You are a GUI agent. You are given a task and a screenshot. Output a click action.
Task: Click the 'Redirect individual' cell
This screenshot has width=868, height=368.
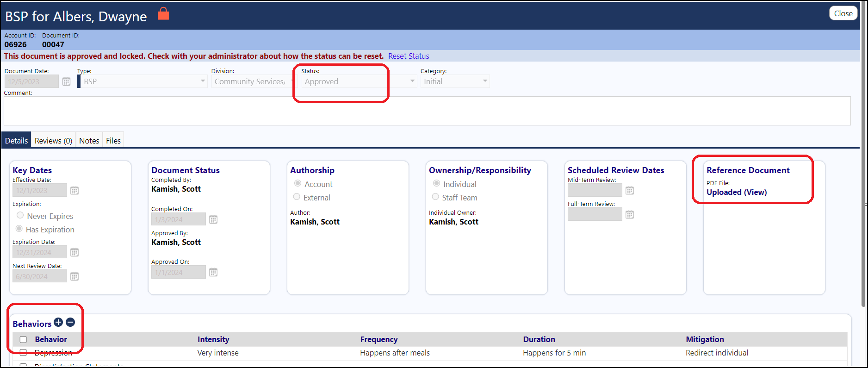pos(717,353)
